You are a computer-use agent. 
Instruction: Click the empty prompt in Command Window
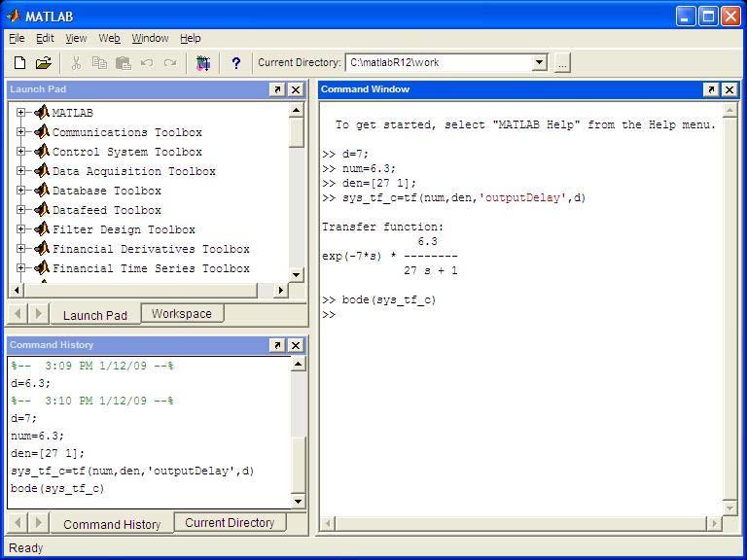click(x=329, y=315)
